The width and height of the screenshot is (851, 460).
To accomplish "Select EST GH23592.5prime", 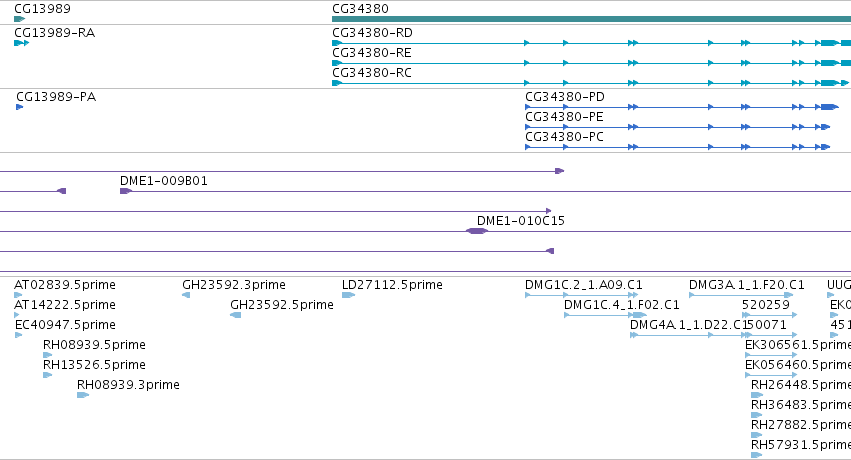I will pos(282,305).
